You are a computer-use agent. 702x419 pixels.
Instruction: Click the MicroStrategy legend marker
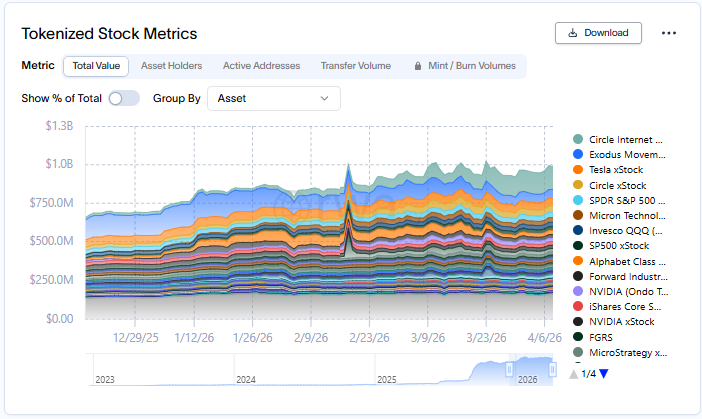click(578, 352)
